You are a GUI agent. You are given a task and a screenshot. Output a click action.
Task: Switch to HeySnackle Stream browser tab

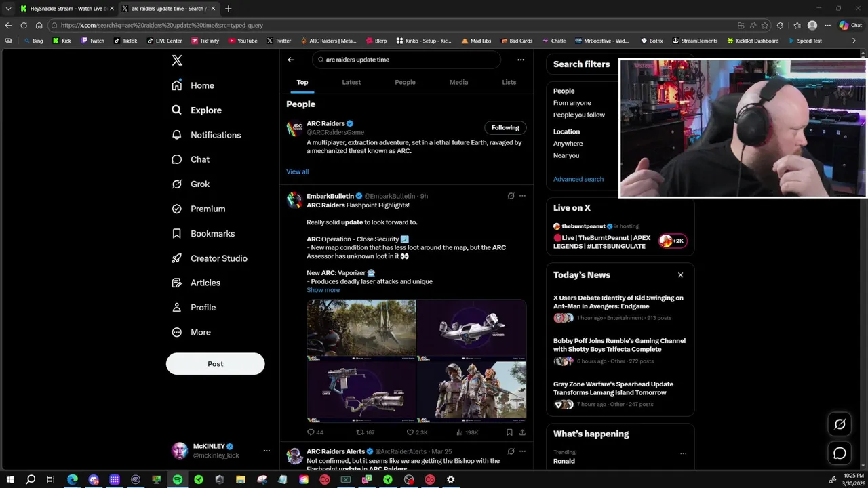tap(66, 9)
